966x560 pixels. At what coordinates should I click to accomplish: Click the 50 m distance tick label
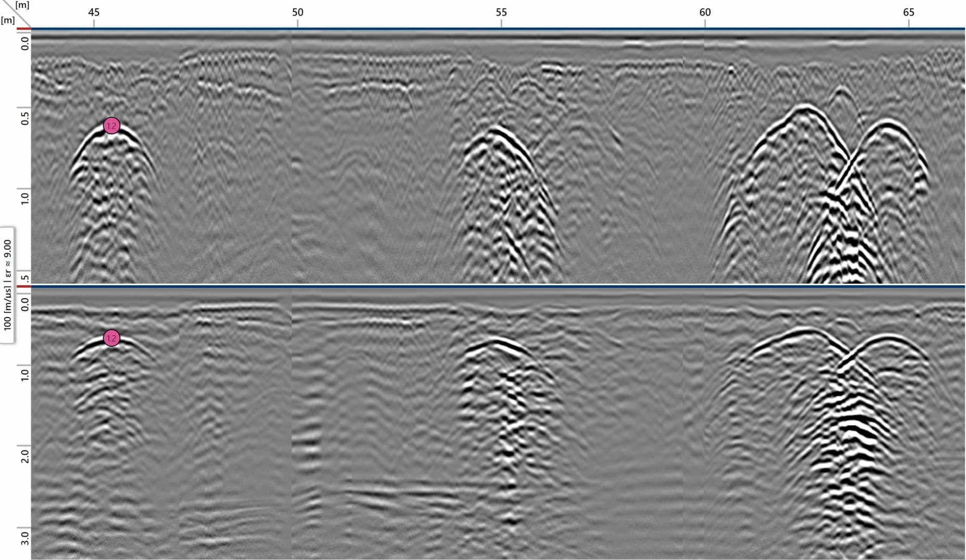[297, 12]
